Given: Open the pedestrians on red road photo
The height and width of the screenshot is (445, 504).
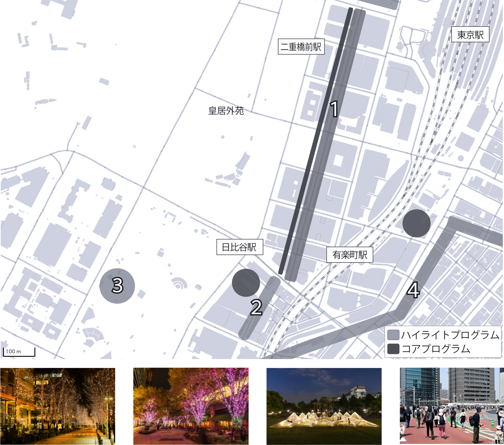Looking at the screenshot, I should [452, 406].
